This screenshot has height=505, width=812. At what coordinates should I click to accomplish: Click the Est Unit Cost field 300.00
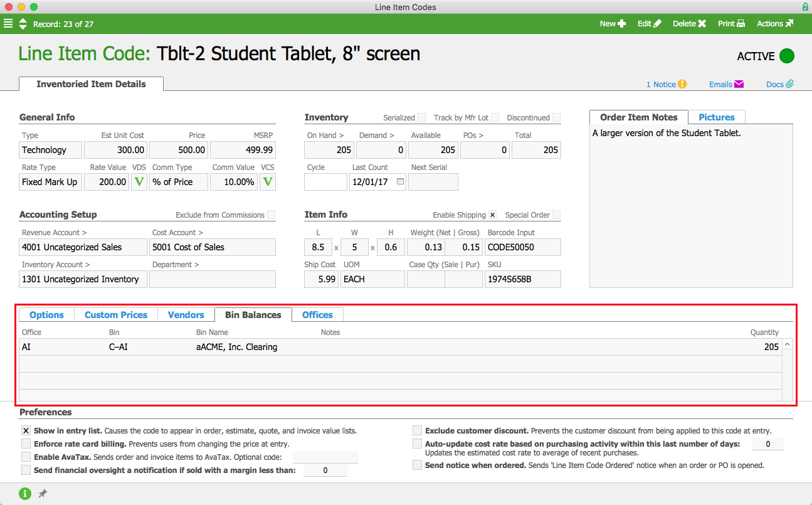click(x=115, y=150)
